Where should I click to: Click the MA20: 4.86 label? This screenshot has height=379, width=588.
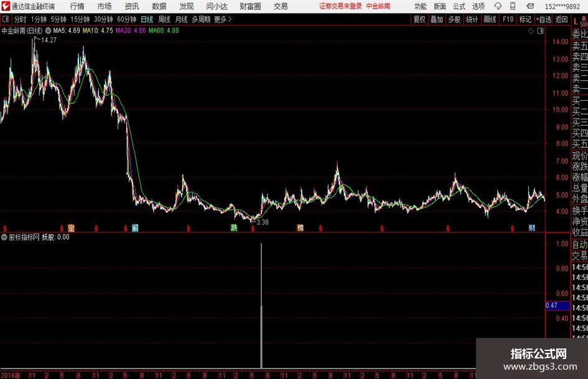tap(131, 30)
